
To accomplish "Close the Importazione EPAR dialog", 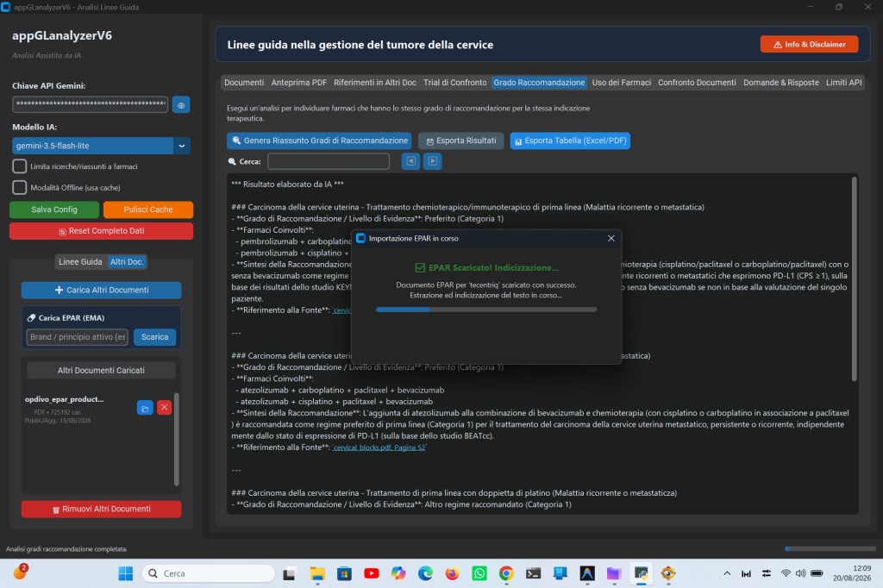I will click(611, 238).
